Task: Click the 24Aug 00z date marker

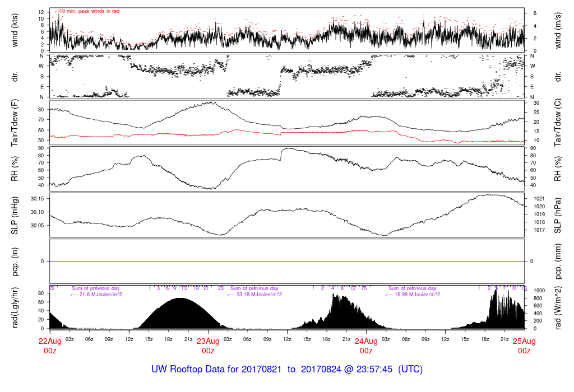Action: tap(366, 346)
